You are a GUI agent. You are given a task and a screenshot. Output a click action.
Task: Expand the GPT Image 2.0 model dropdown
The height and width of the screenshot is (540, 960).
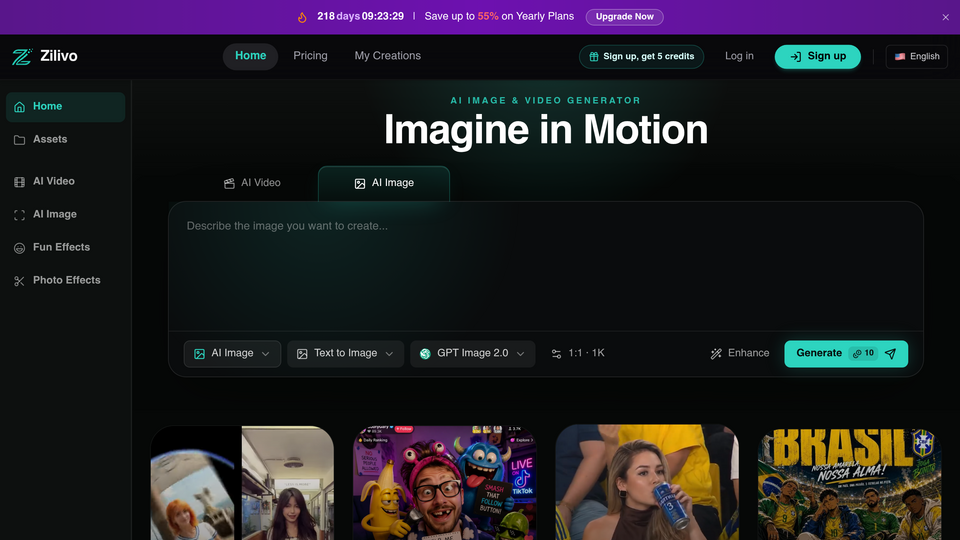[x=473, y=354]
